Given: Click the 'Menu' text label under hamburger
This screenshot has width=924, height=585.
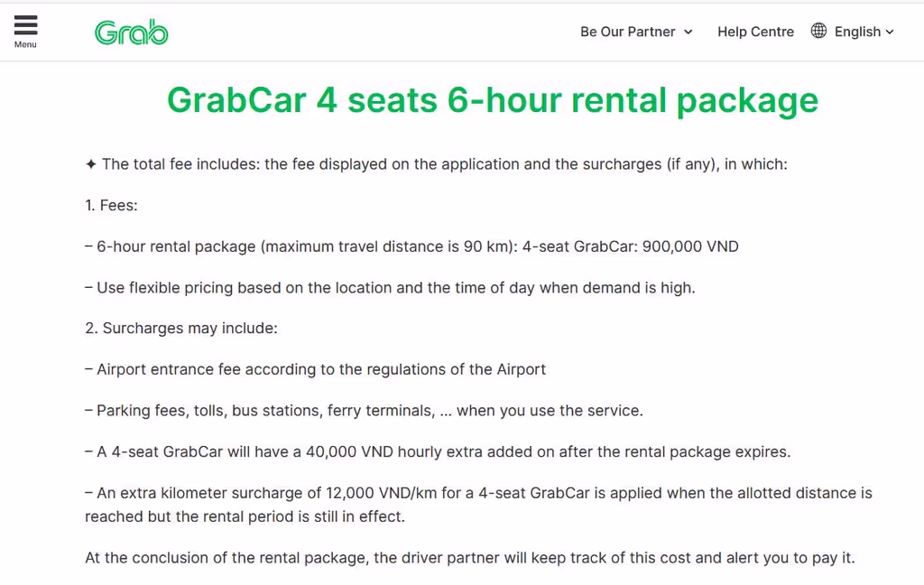Looking at the screenshot, I should [25, 45].
